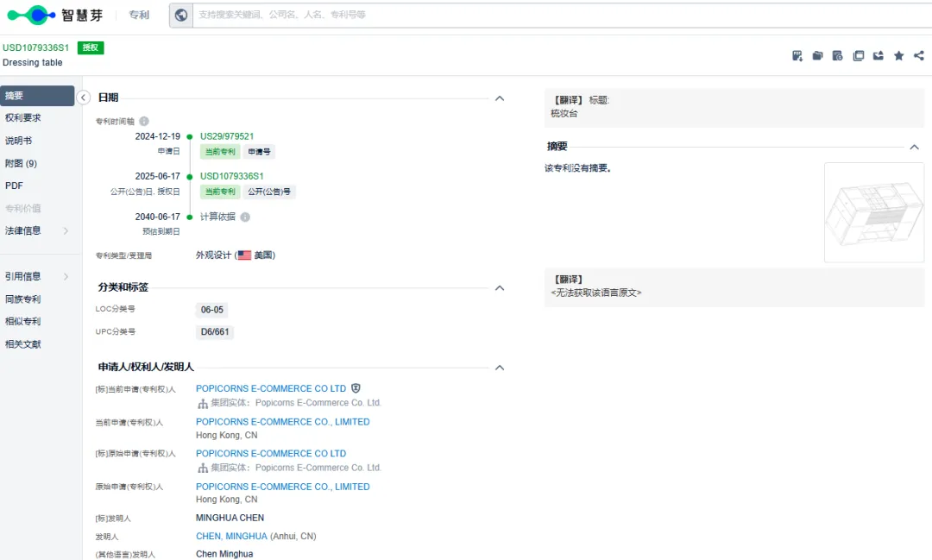Click the expiry date 2040-06-17
The width and height of the screenshot is (932, 560).
158,217
